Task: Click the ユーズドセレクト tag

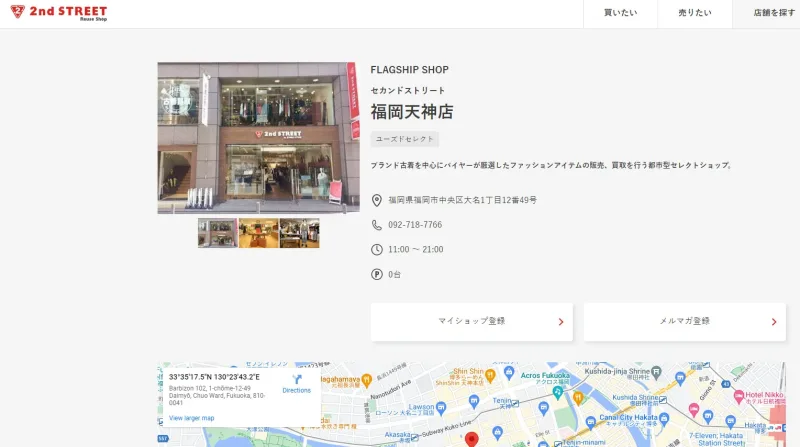Action: (405, 139)
